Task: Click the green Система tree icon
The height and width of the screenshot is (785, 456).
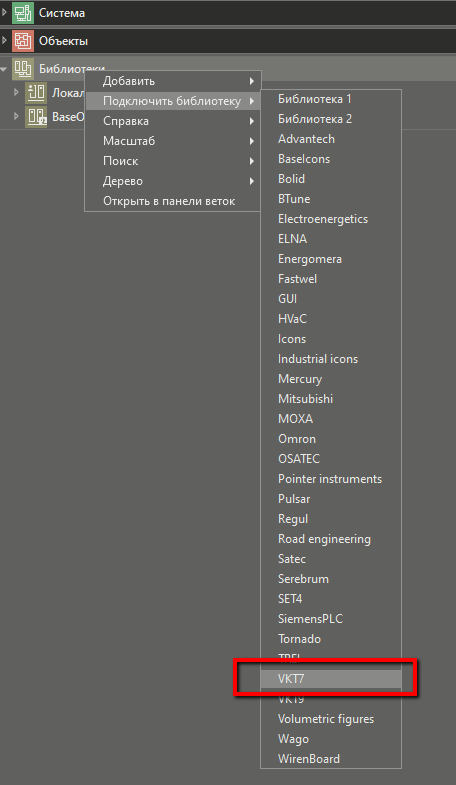Action: [23, 13]
